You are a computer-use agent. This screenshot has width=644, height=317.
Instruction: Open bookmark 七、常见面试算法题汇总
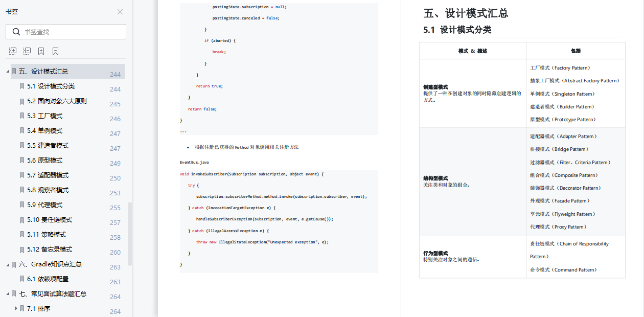53,294
